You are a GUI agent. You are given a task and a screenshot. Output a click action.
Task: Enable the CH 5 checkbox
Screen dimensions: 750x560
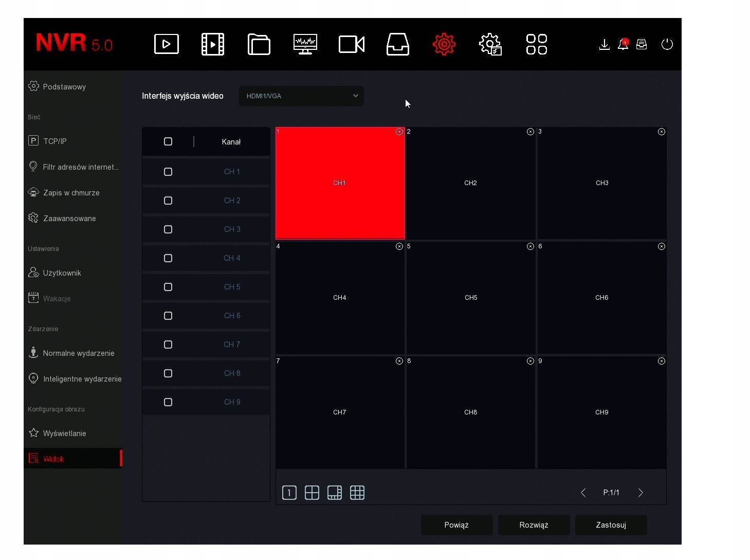pos(168,287)
